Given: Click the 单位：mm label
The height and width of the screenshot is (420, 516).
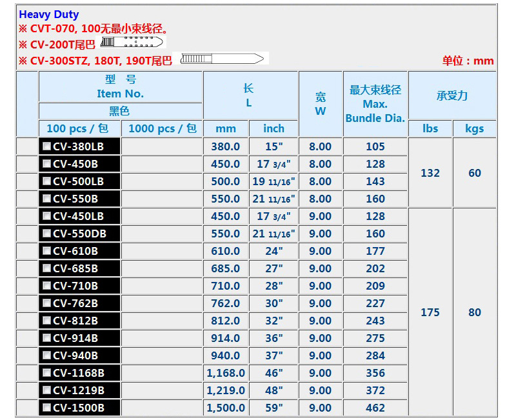Looking at the screenshot, I should 468,60.
